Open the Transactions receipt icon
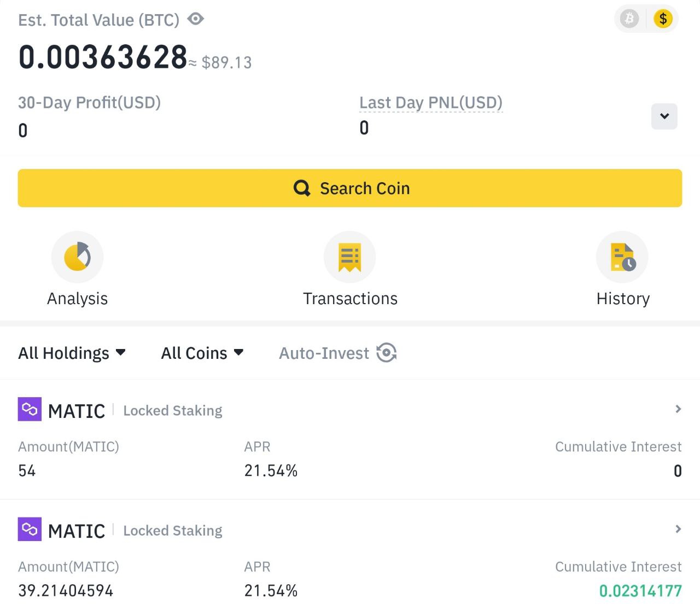The height and width of the screenshot is (611, 700). 350,257
